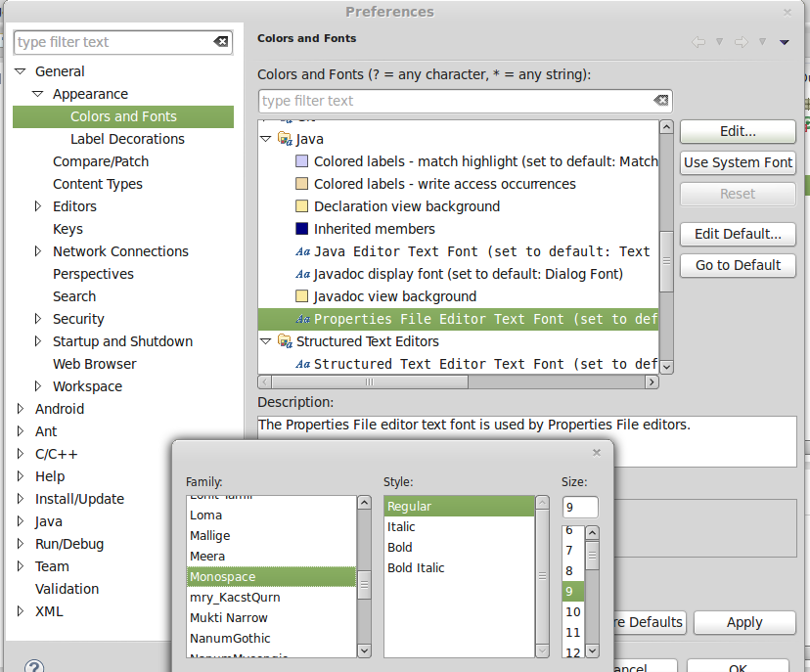Click the Properties File Editor font icon

(302, 319)
